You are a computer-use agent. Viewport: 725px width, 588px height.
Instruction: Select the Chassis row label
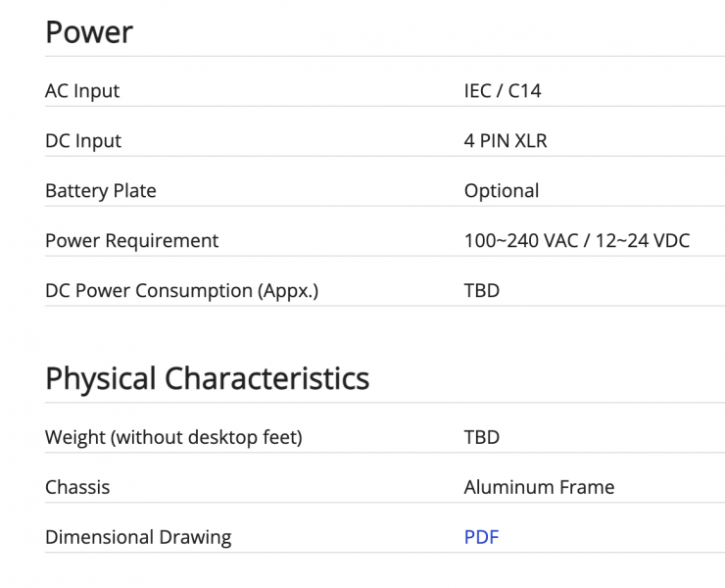[x=77, y=487]
